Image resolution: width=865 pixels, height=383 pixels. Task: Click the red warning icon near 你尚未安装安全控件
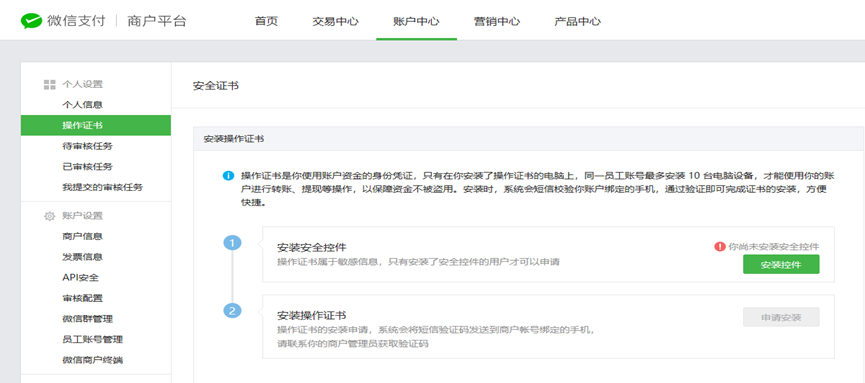point(719,246)
